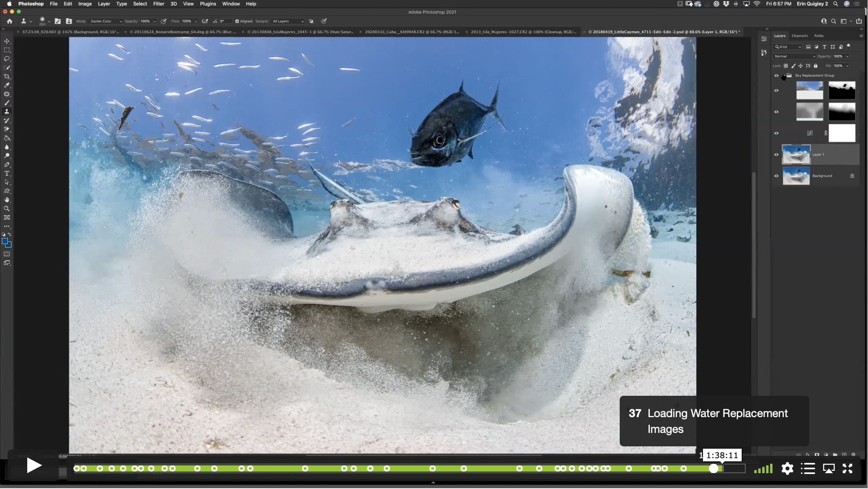Select the Move tool
Screen dimensions: 868x489
[x=7, y=41]
